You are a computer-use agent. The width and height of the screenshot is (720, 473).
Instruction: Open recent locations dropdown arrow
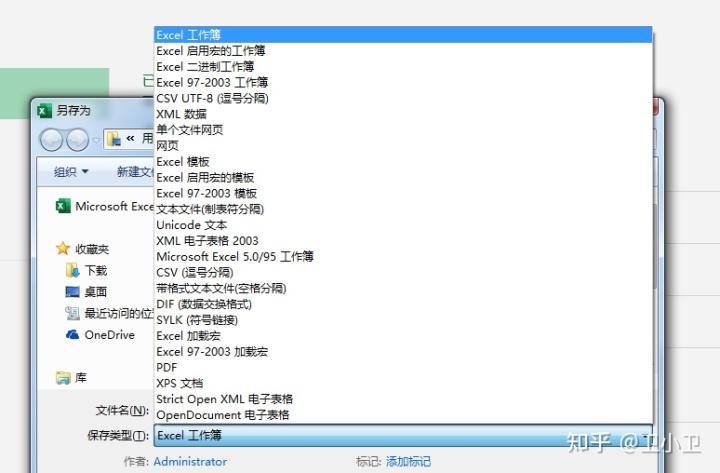click(96, 140)
